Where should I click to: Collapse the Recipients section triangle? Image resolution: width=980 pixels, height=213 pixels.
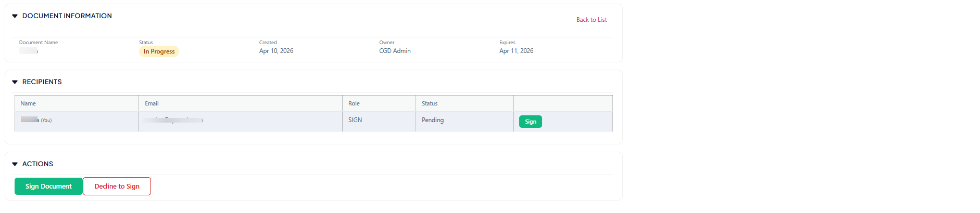click(x=15, y=82)
